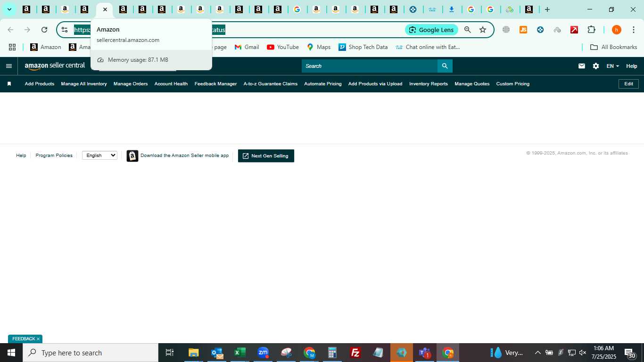
Task: Go to Add Products
Action: pyautogui.click(x=40, y=84)
